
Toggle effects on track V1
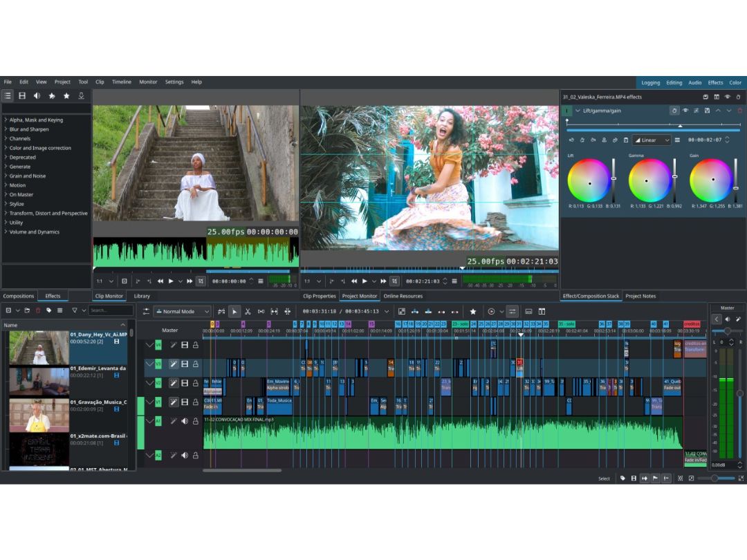click(x=174, y=402)
